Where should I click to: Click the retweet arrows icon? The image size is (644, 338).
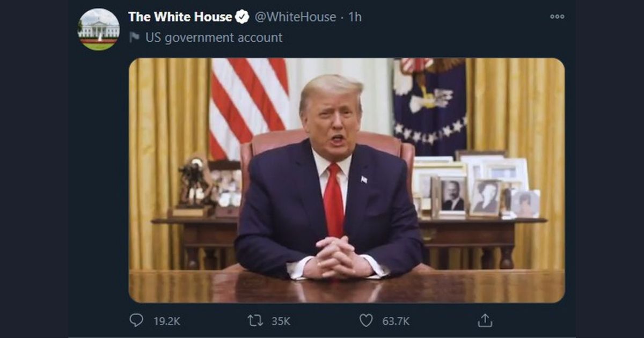pyautogui.click(x=255, y=321)
